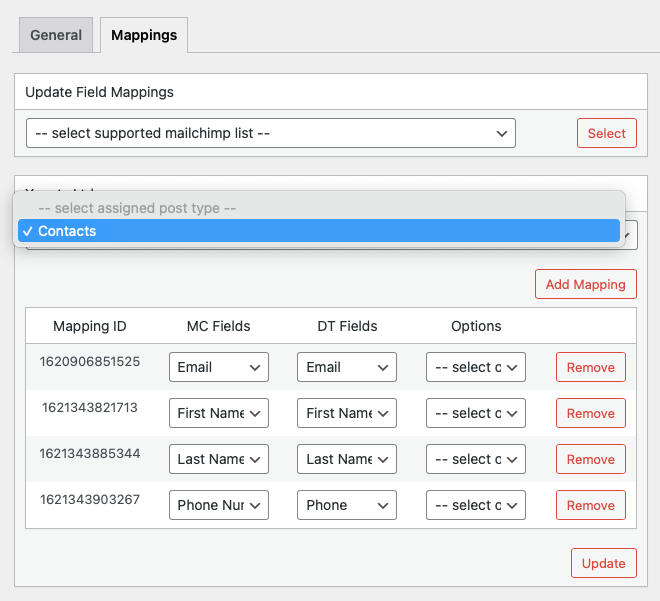Open DT Fields First Name dropdown
The image size is (660, 601).
[347, 413]
